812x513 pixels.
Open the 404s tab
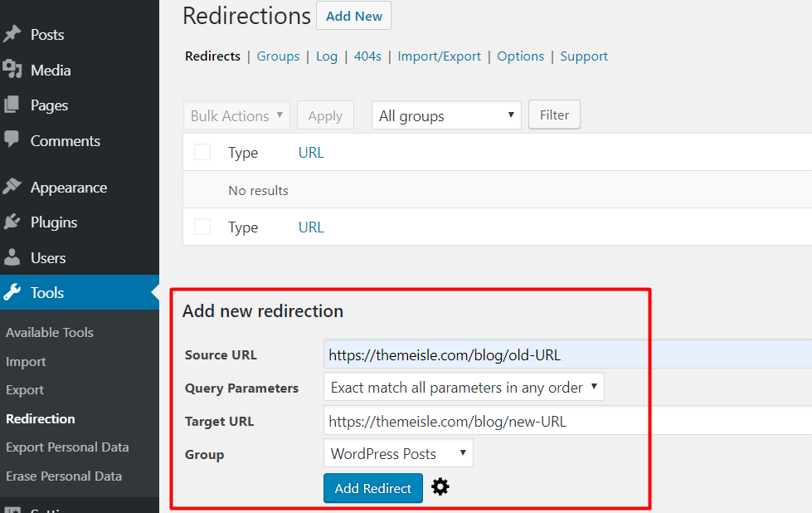pyautogui.click(x=367, y=56)
